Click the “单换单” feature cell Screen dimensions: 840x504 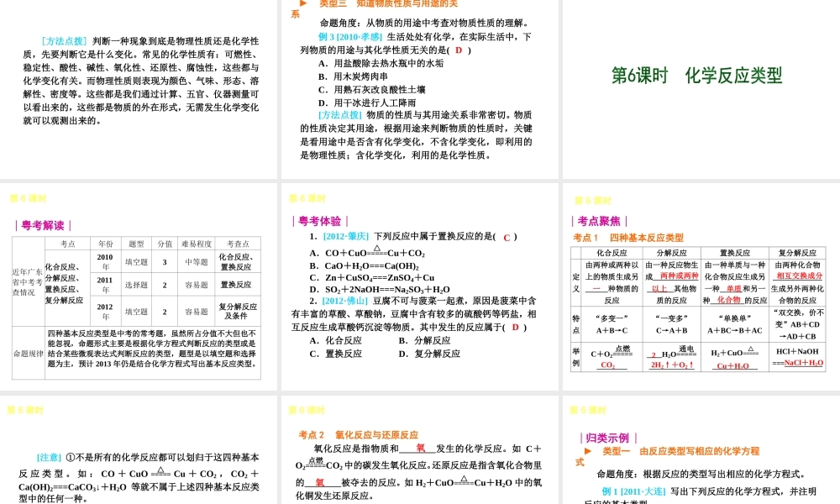(x=734, y=318)
